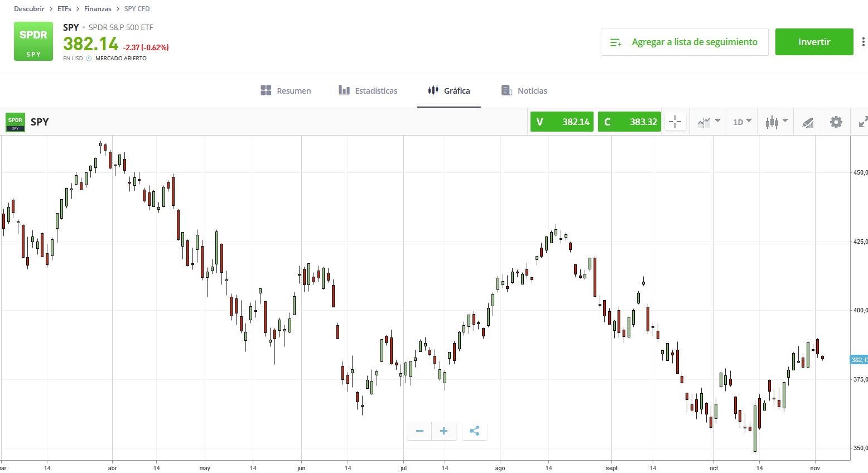Click the 382.14 price value

click(90, 44)
